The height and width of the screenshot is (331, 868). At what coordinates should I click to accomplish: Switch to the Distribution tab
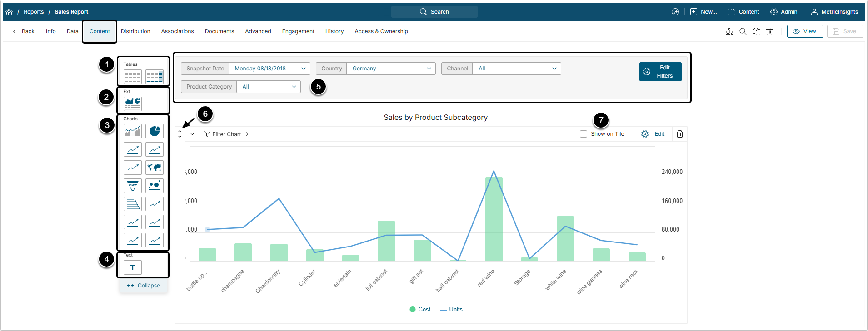click(135, 31)
